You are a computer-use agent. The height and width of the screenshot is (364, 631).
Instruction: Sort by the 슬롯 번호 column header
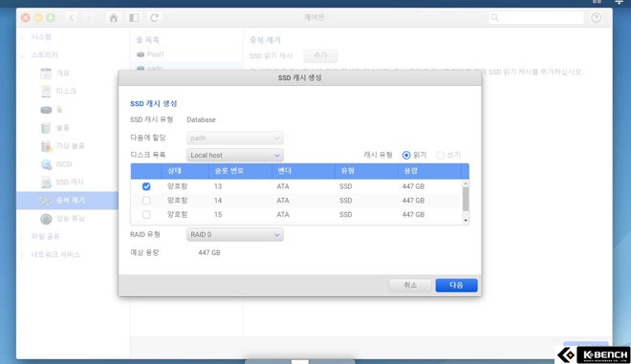point(240,171)
